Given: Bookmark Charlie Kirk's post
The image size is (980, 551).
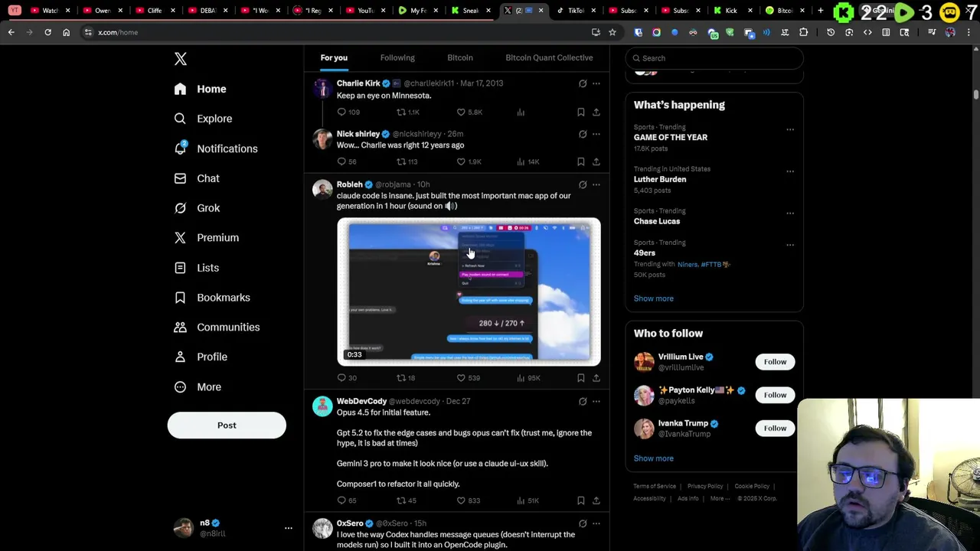Looking at the screenshot, I should pyautogui.click(x=581, y=112).
